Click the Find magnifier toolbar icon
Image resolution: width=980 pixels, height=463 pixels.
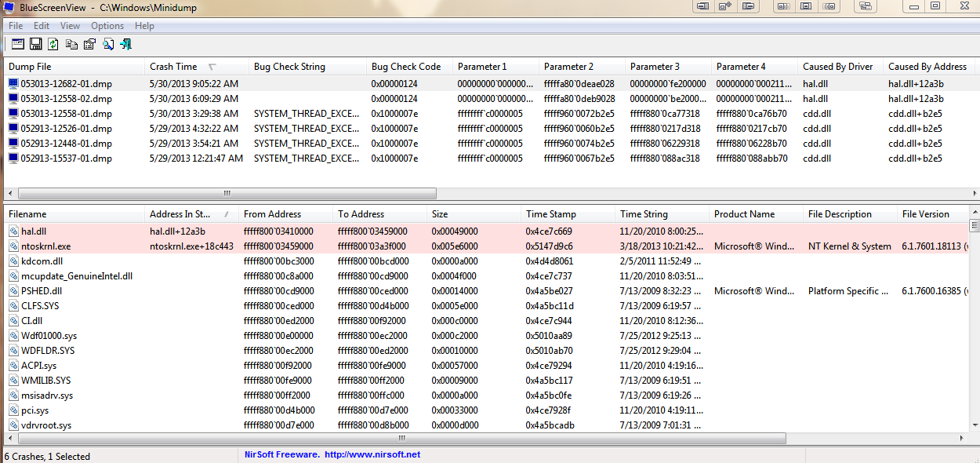tap(107, 44)
